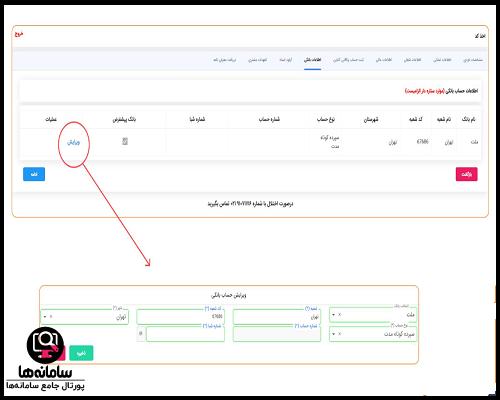Screen dimensions: 500x400
Task: Click the تهران cell under نام شعبه column
Action: (x=449, y=142)
